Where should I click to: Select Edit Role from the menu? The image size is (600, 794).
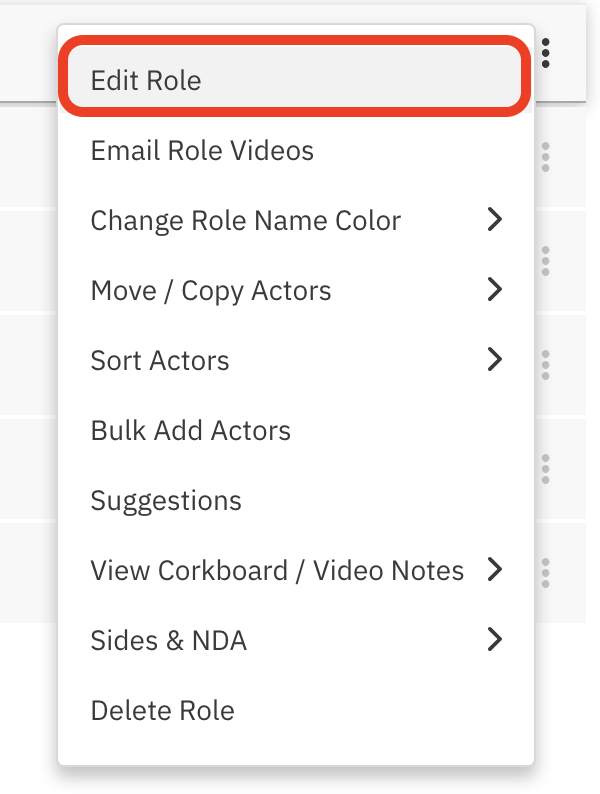[146, 81]
